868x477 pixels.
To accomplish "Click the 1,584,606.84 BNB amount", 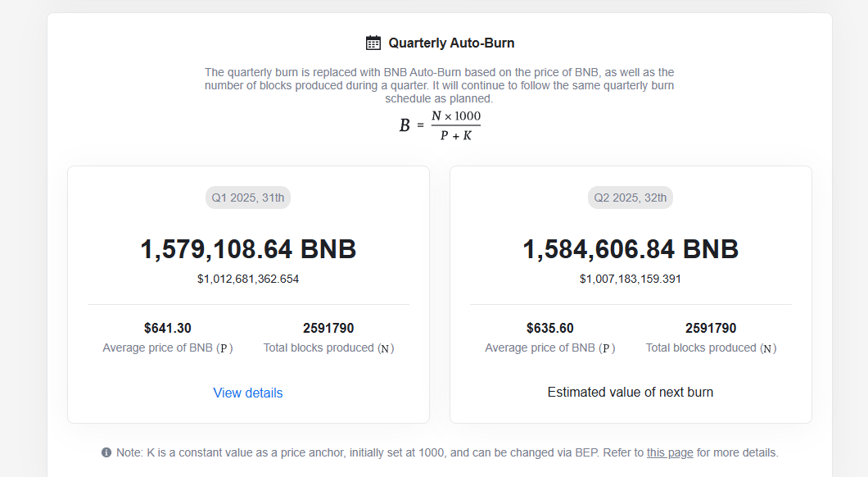I will coord(631,249).
